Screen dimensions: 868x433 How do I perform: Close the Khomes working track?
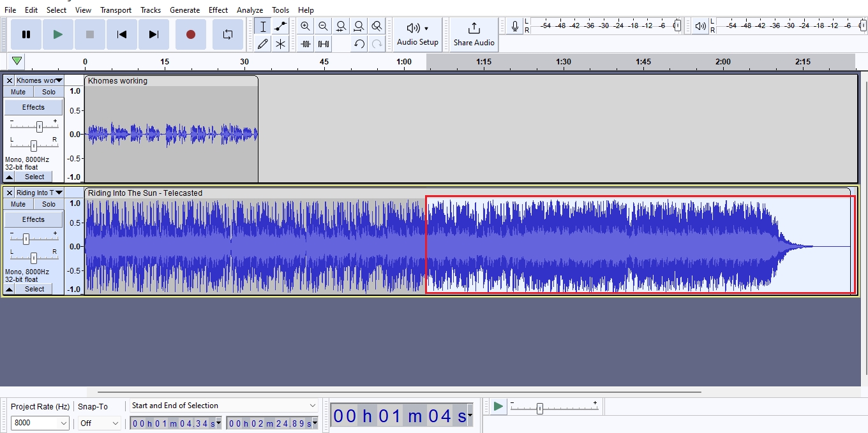[x=9, y=80]
